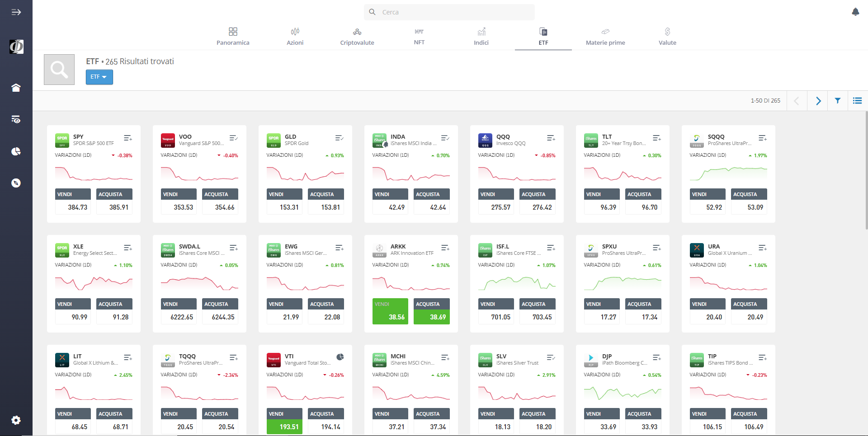The width and height of the screenshot is (868, 436).
Task: Click VENDI 193.51 on VTI card
Action: pyautogui.click(x=284, y=421)
